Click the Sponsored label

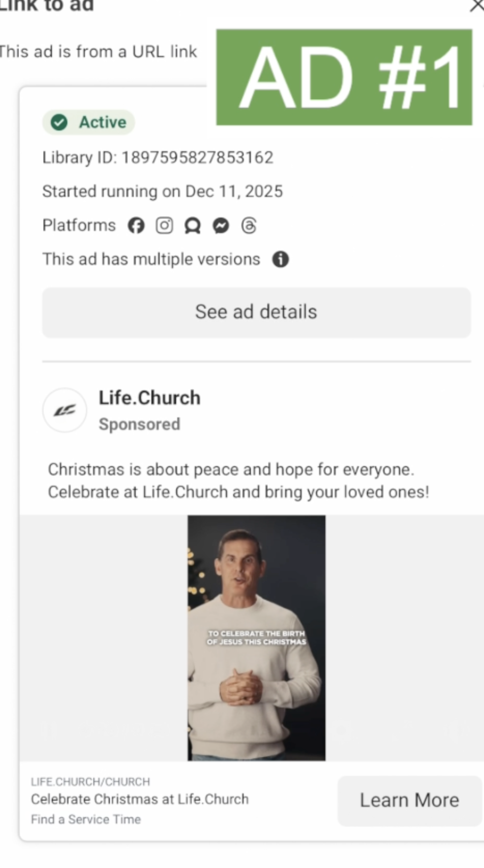click(x=139, y=424)
